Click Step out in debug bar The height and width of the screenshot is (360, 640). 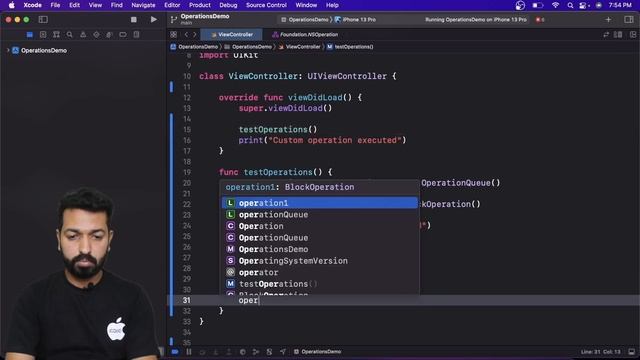229,351
